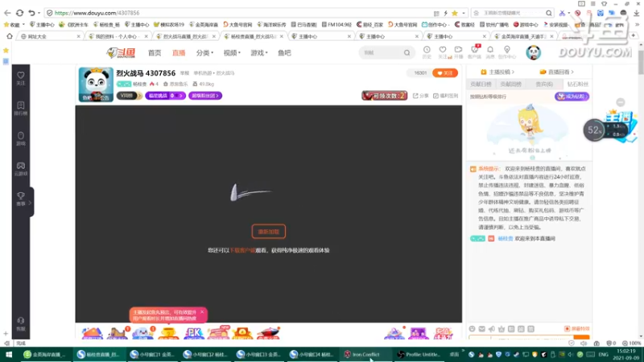Expand the 游戏 dropdown menu
This screenshot has width=644, height=362.
[x=258, y=53]
